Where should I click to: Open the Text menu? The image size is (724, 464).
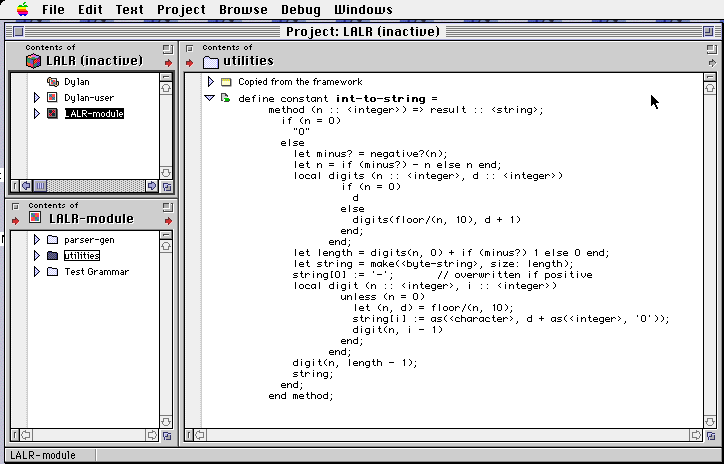click(129, 9)
